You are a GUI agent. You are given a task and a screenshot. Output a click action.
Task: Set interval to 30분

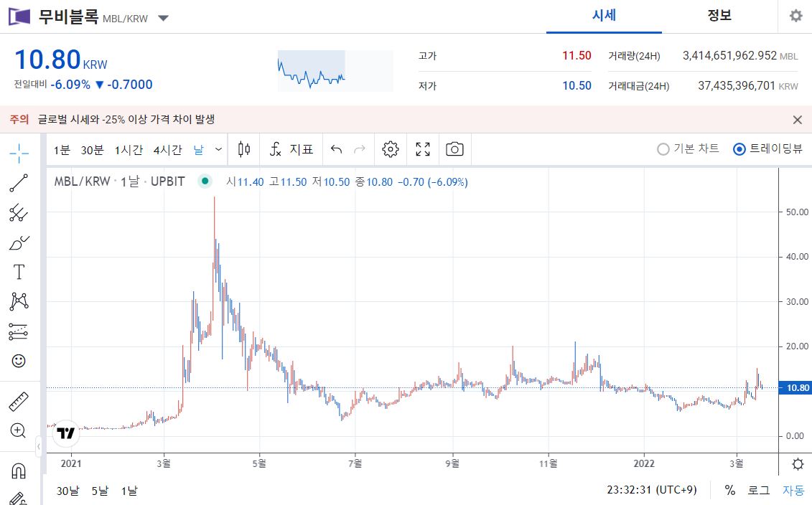click(x=92, y=150)
